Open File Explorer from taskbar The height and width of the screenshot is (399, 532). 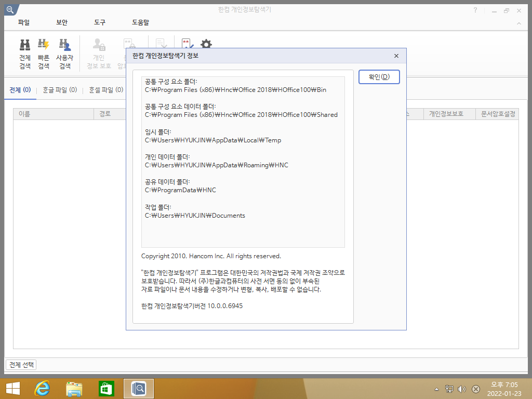pos(74,389)
